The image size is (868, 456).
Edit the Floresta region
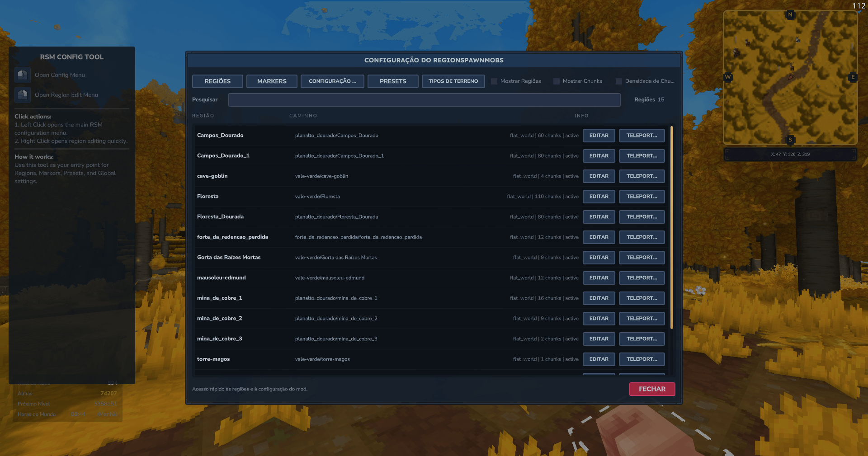click(x=599, y=197)
